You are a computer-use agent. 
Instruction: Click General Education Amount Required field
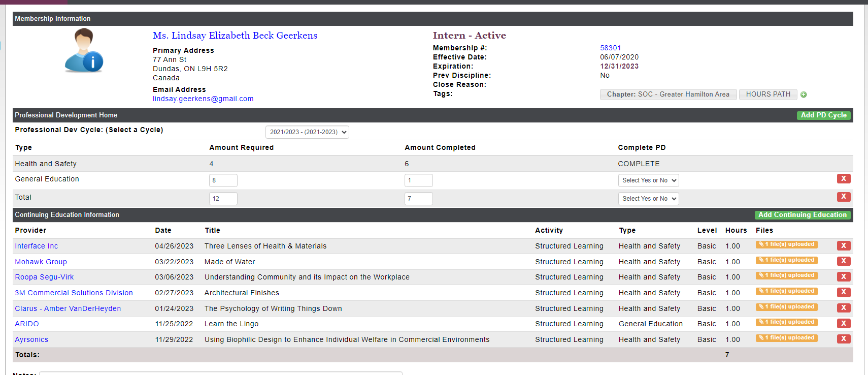point(223,180)
